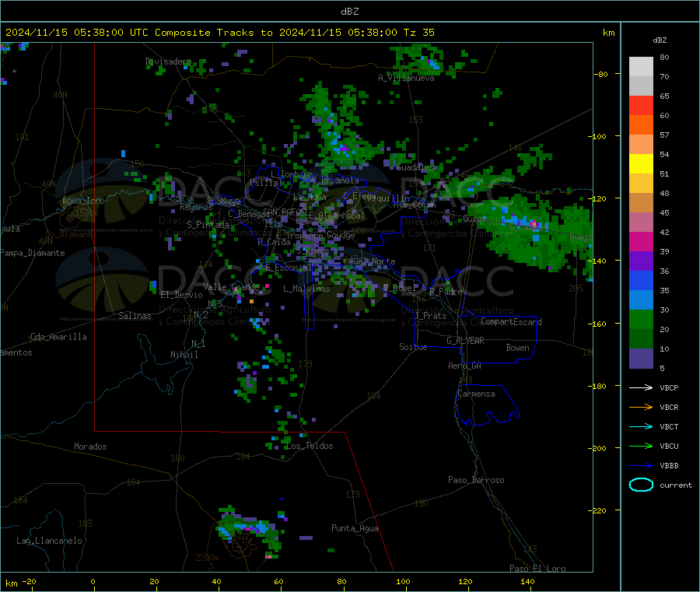
Task: Click the orange VBCR arrow legend icon
Action: [641, 407]
